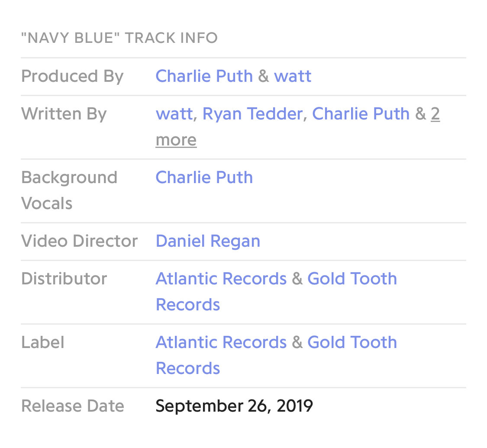Open watt link in Produced By
Screen dimensions: 487x448
click(x=292, y=76)
